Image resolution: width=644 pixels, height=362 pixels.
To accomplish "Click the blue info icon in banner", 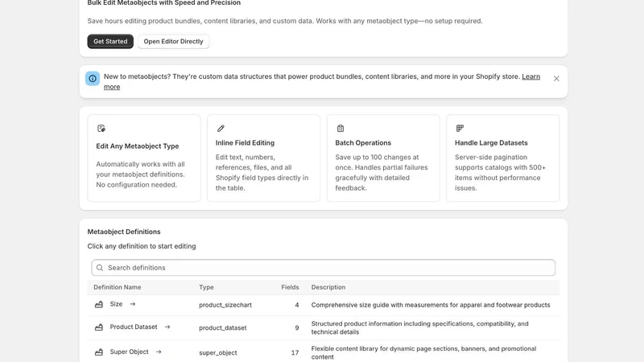I will [93, 78].
